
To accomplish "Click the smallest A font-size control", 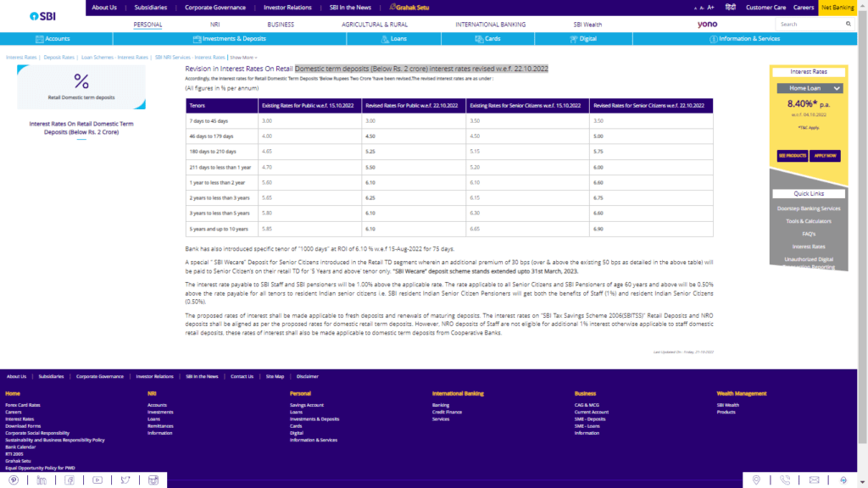I will tap(695, 8).
